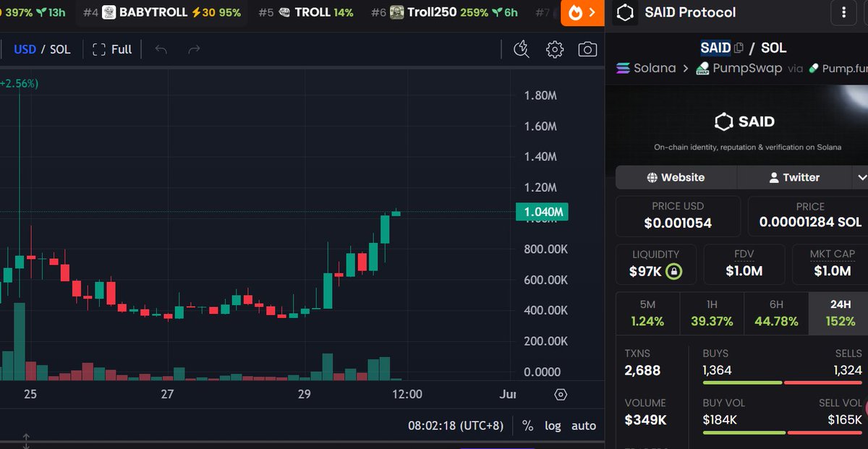Click the SELL VOL $165K value
The image size is (868, 449).
[845, 419]
